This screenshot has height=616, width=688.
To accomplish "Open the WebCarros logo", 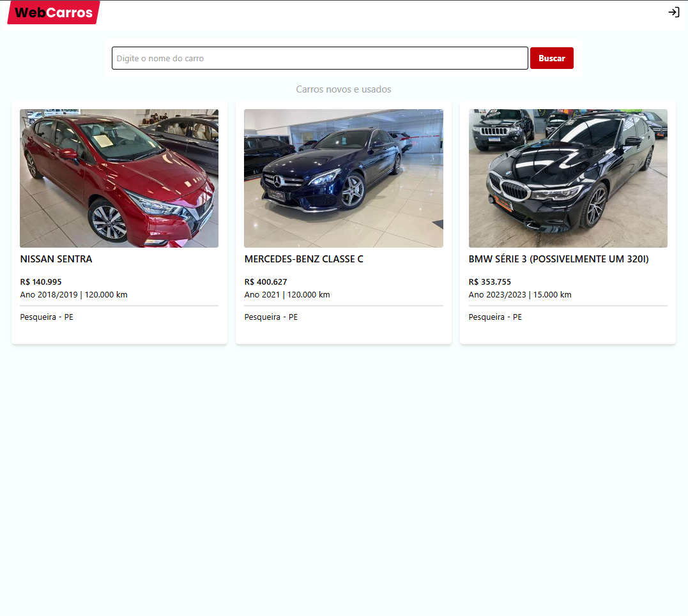I will coord(52,12).
